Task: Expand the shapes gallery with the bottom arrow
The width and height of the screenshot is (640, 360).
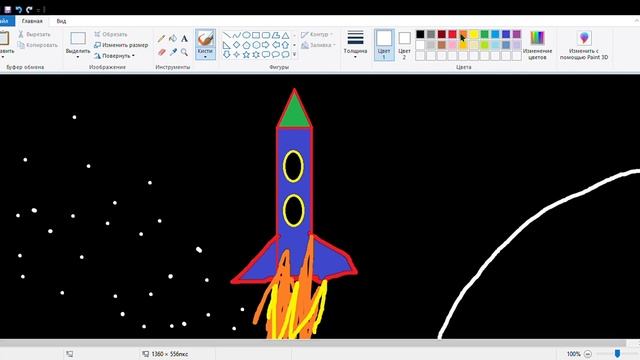Action: point(295,54)
